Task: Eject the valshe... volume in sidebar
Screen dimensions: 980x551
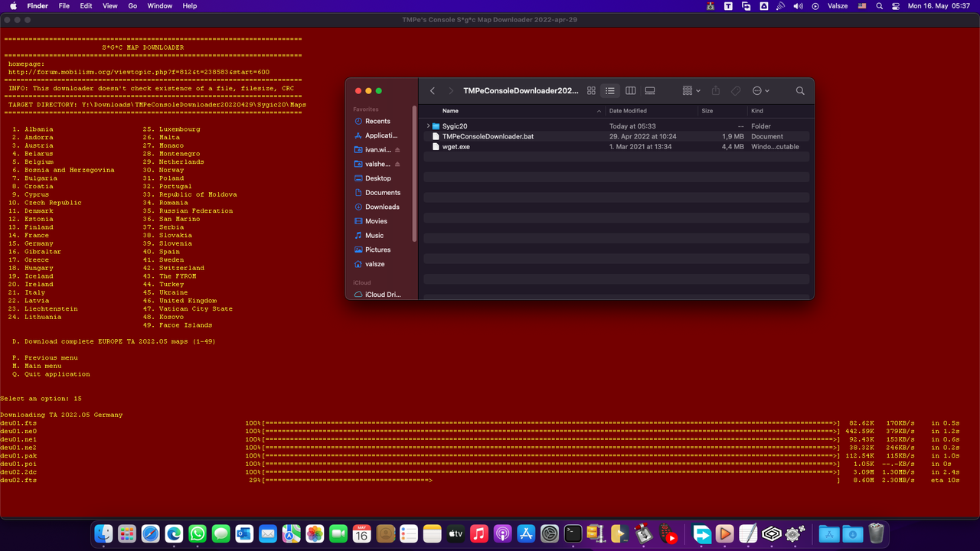Action: click(x=397, y=164)
